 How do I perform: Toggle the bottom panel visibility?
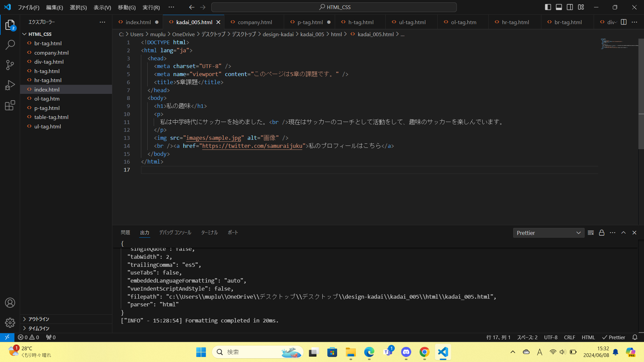click(x=559, y=7)
